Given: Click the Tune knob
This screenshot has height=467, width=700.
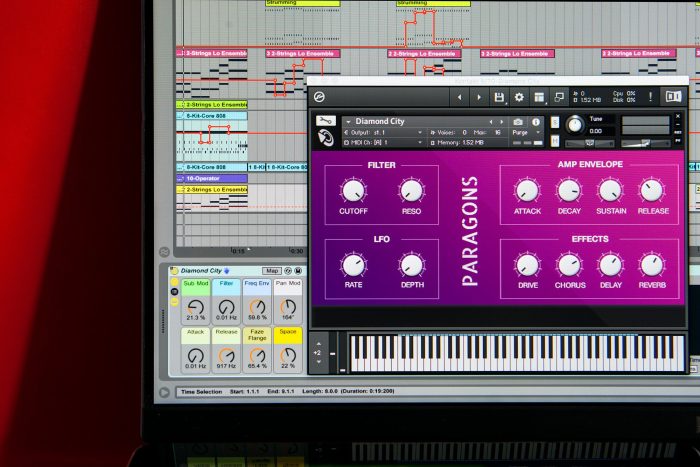Looking at the screenshot, I should (575, 125).
